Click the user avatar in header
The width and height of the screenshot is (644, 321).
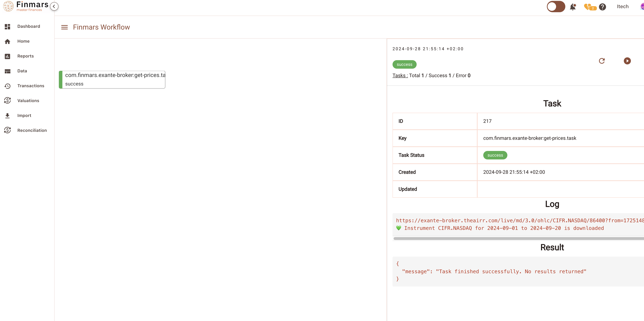click(x=642, y=7)
